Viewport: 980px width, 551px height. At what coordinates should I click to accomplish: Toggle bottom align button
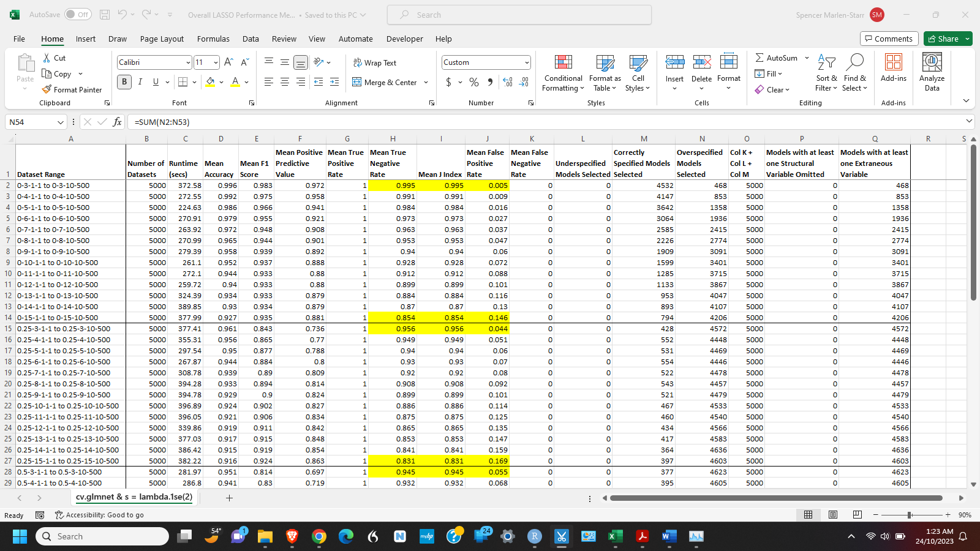pos(301,62)
